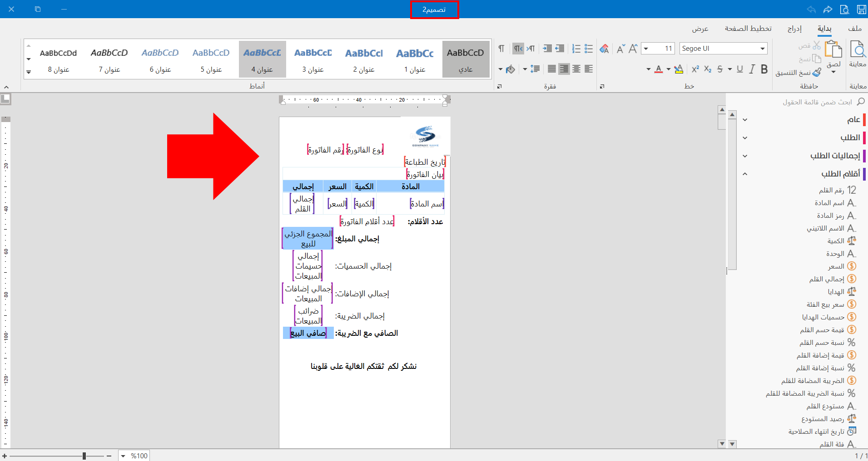Switch to the إدراج (Insert) tab
This screenshot has width=868, height=461.
(794, 29)
